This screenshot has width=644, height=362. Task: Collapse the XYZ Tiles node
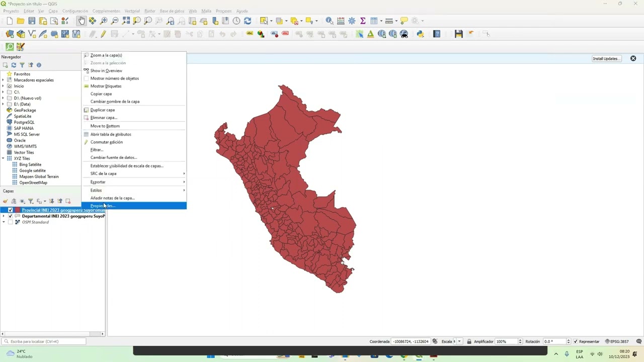point(3,158)
